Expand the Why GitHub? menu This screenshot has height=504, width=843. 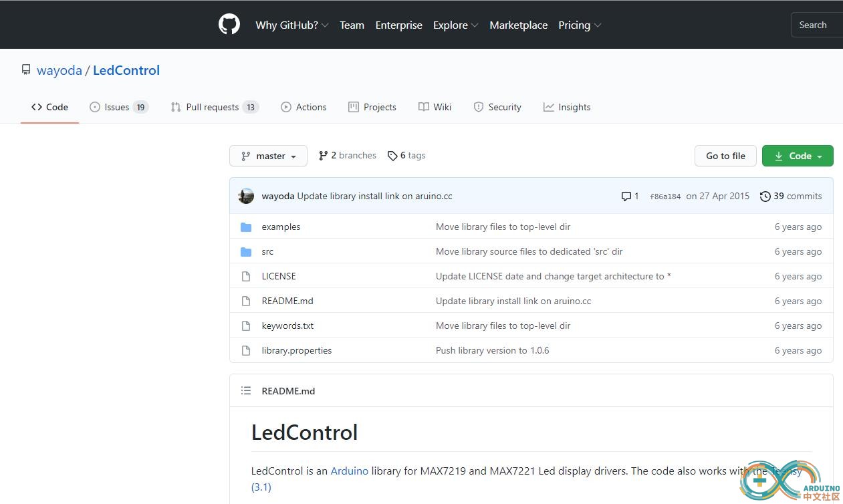(292, 25)
